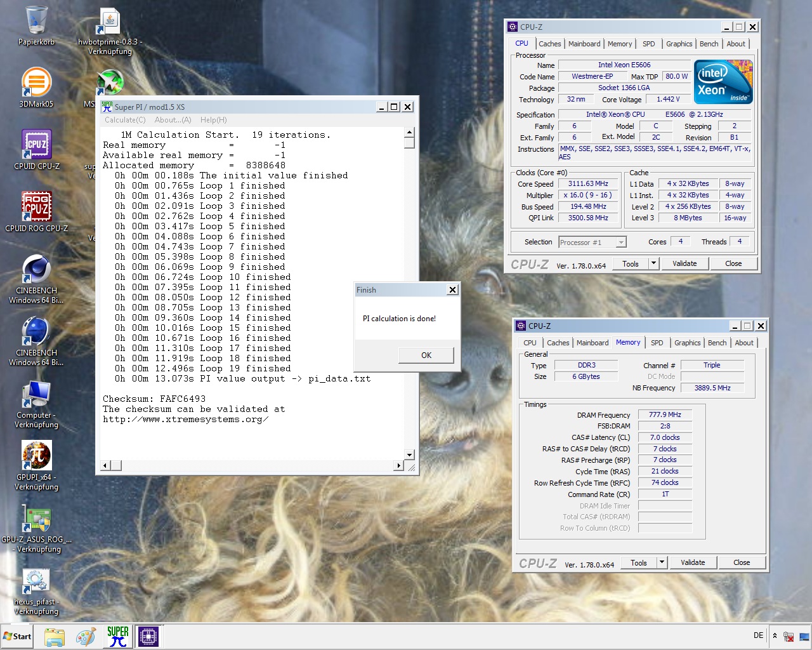Open the About...(A) menu in Super PI
The height and width of the screenshot is (650, 812).
tap(173, 120)
